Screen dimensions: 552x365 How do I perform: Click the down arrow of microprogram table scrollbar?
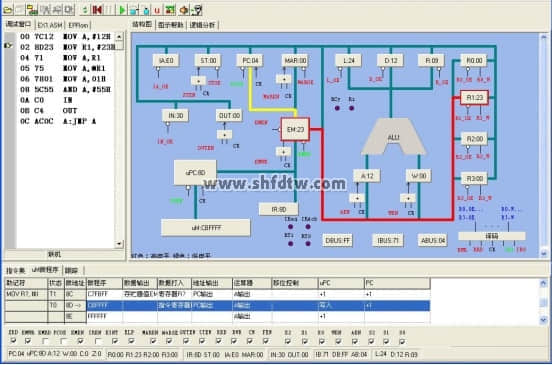click(543, 320)
